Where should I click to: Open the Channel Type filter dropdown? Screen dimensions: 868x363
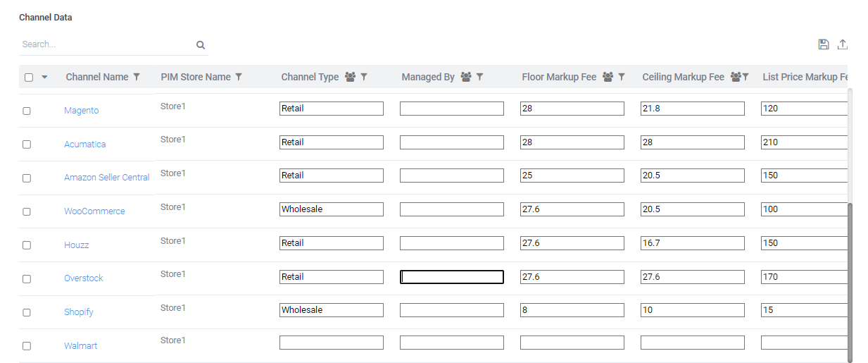[x=364, y=77]
